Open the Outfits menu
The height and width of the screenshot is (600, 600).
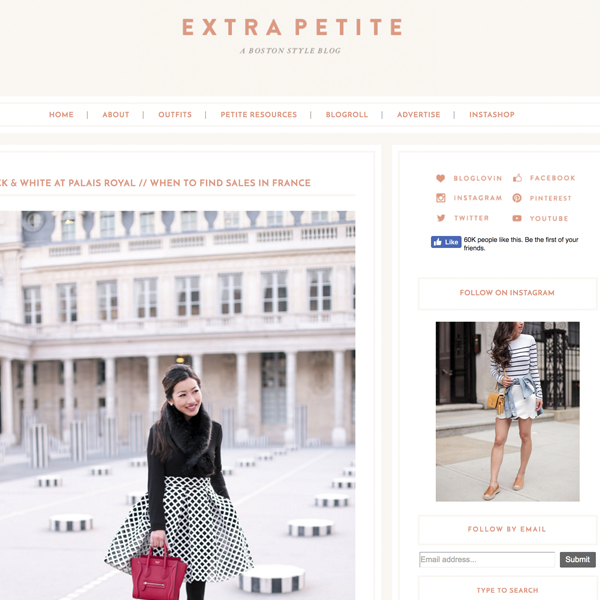175,114
